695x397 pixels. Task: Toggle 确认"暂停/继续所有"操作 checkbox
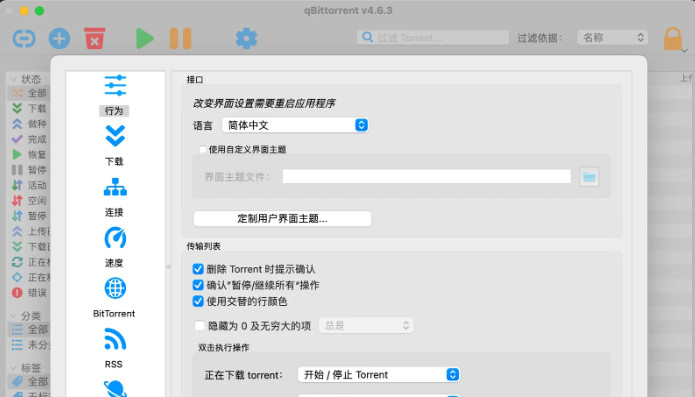[x=198, y=285]
